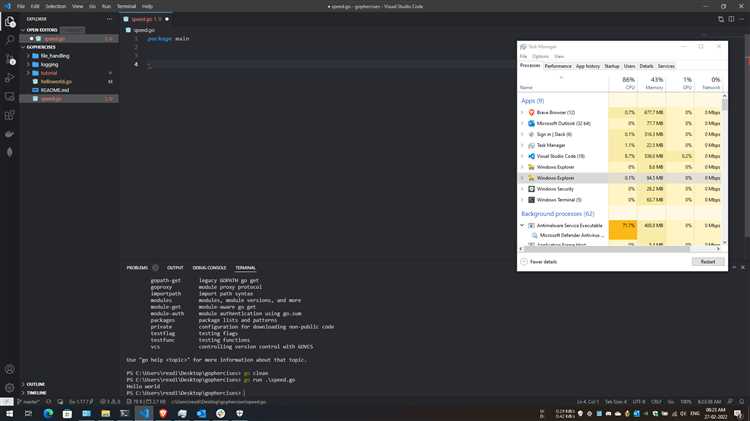Switch to the Problems panel tab
Screen dimensions: 750x421
pos(137,268)
